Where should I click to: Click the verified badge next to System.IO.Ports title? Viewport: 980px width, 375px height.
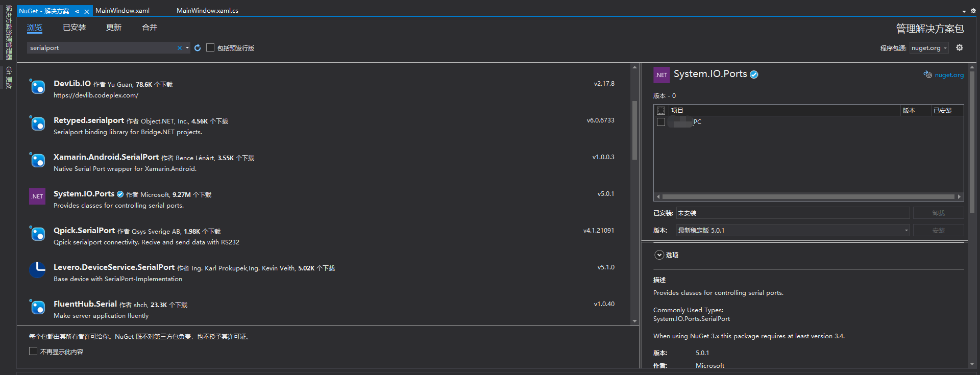coord(754,74)
